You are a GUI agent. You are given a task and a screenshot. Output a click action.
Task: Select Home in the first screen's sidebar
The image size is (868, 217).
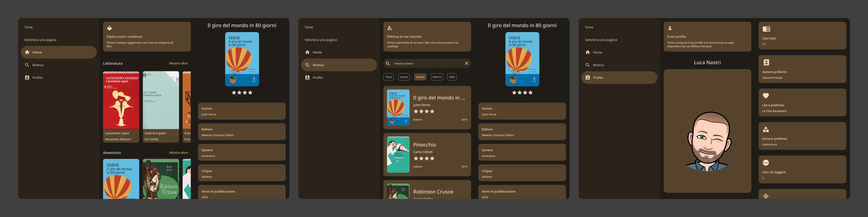pos(59,52)
